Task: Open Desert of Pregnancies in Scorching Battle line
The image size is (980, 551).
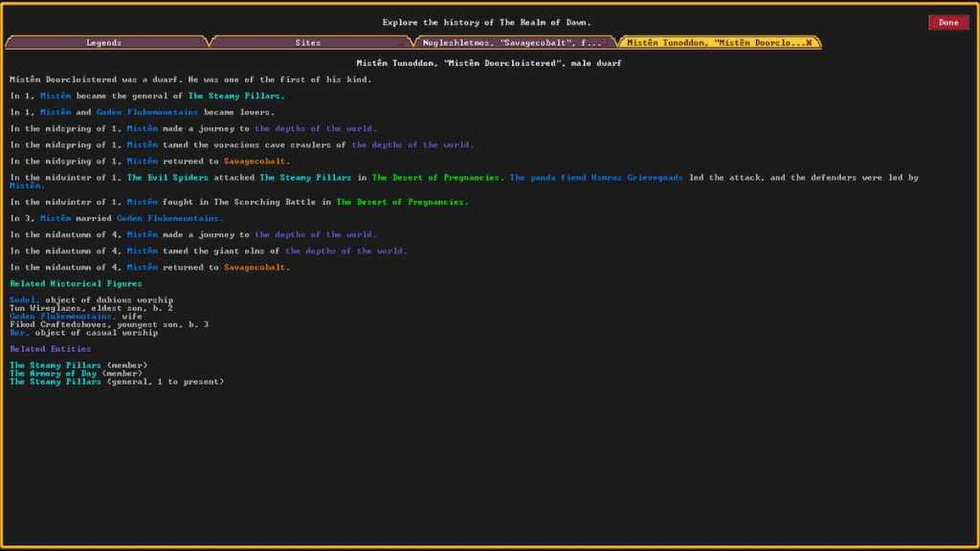Action: pos(402,202)
